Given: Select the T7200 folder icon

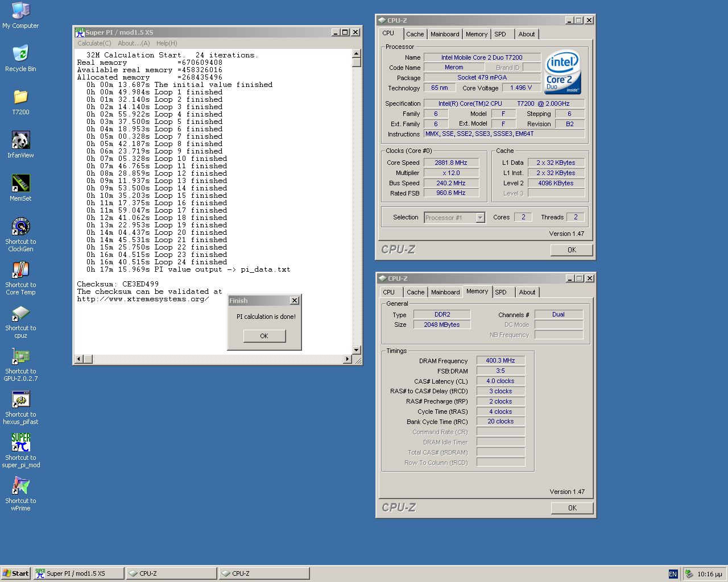Looking at the screenshot, I should tap(20, 101).
